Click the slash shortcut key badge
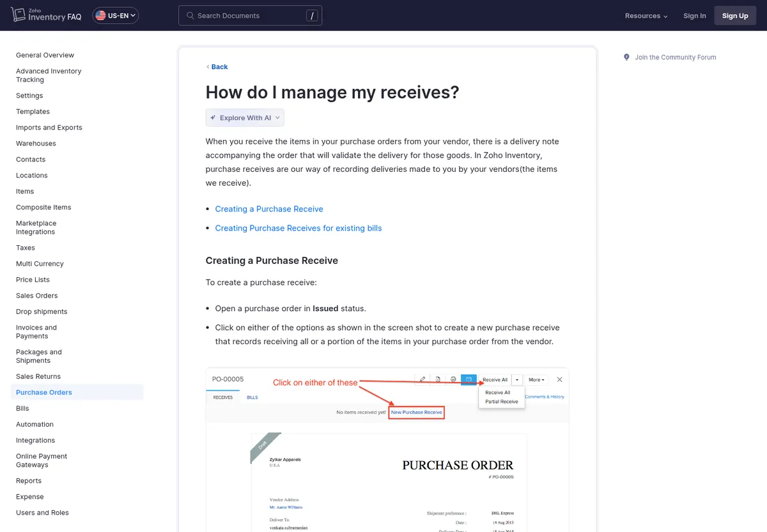The height and width of the screenshot is (532, 767). [312, 15]
